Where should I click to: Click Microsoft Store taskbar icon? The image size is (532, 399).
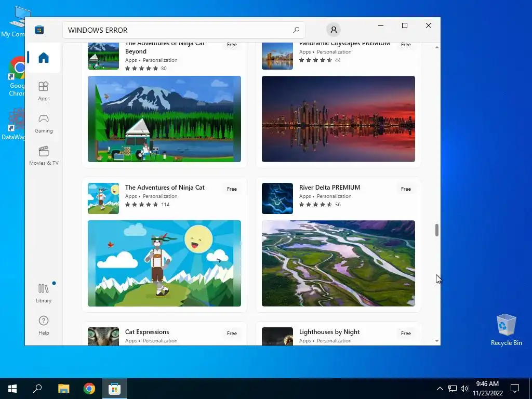click(x=114, y=389)
